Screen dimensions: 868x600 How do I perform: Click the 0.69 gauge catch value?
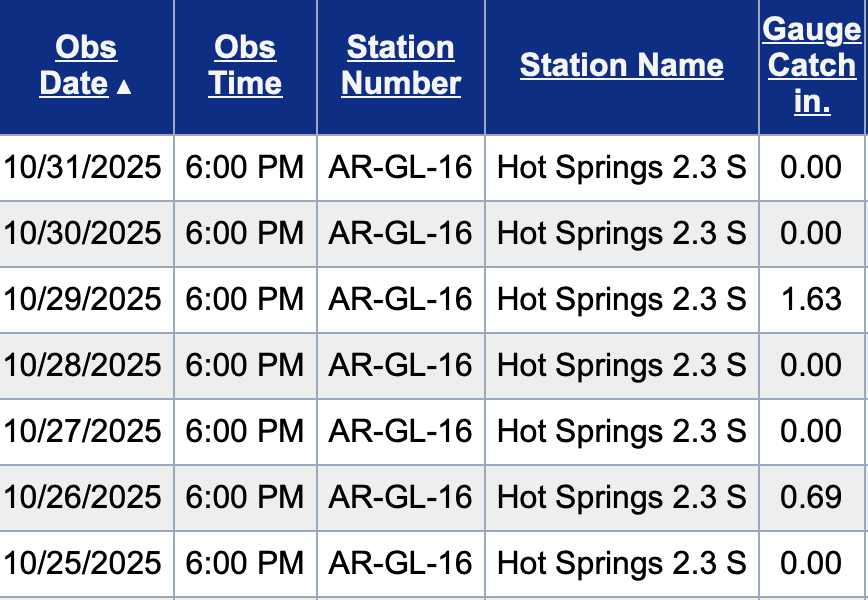pyautogui.click(x=811, y=497)
